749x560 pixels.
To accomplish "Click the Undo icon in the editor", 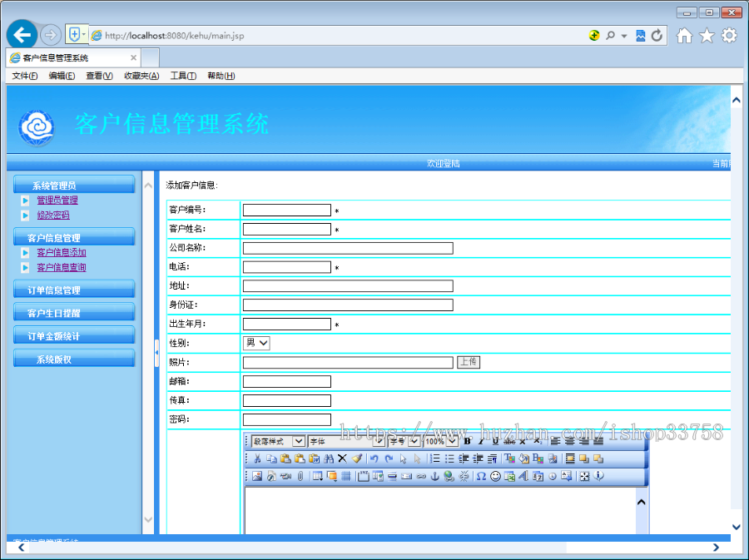I will pos(373,458).
